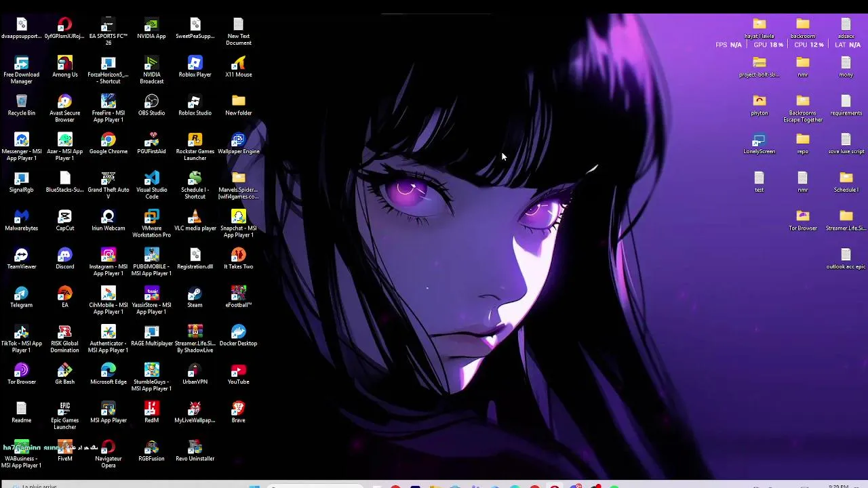Launch Grand Theft Auto V
The width and height of the screenshot is (868, 488).
coord(108,186)
